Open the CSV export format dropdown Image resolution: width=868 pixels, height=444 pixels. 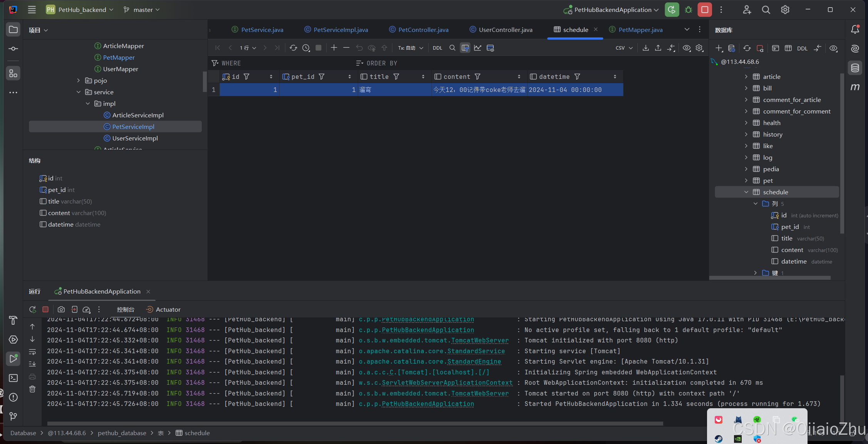pos(624,48)
